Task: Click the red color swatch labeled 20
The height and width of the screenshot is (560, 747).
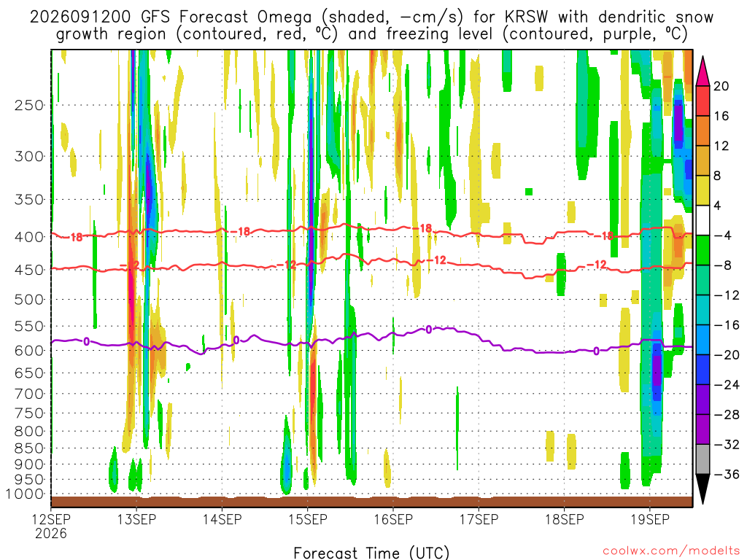Action: 703,101
